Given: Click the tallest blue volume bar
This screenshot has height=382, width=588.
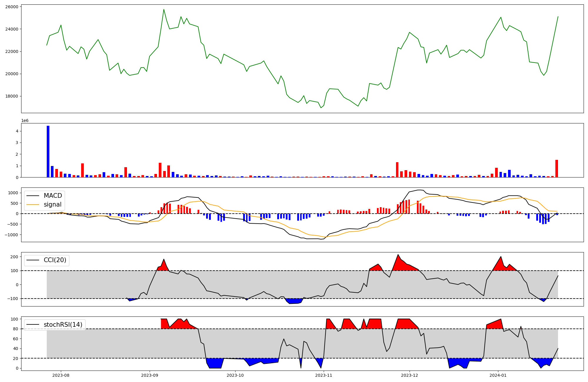Looking at the screenshot, I should coord(48,151).
